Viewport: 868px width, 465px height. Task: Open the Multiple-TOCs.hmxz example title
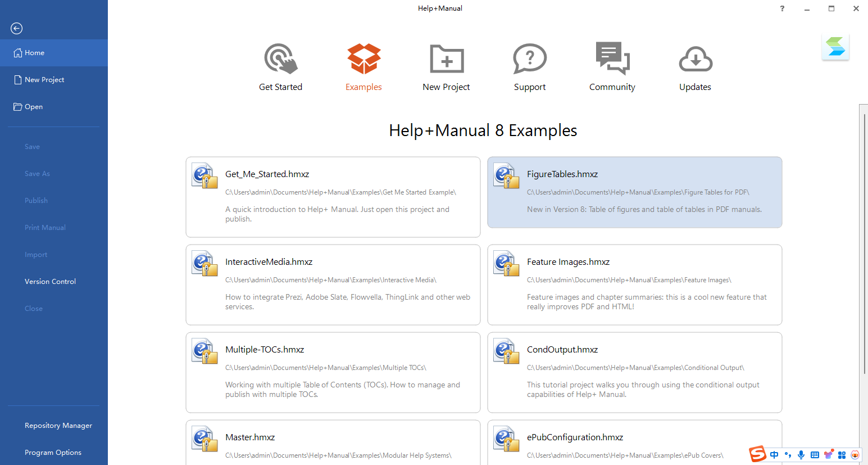pos(265,350)
